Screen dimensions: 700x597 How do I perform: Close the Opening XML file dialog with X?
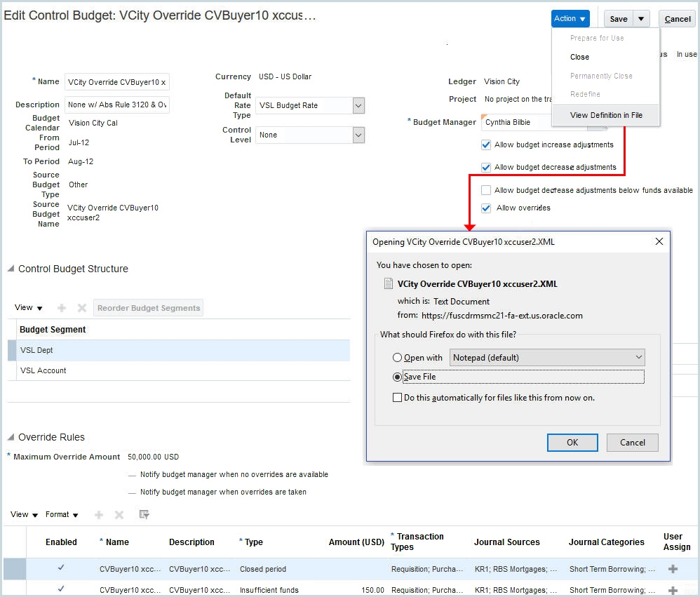point(659,241)
